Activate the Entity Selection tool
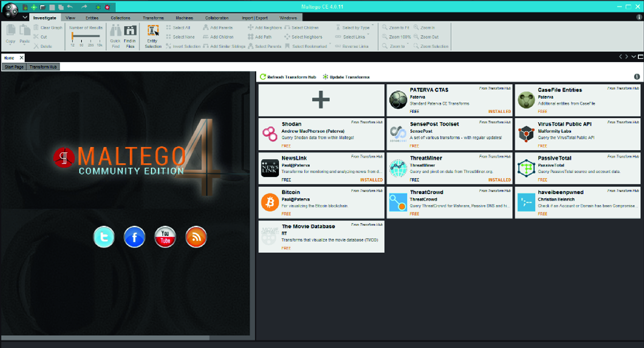Viewport: 644px width, 348px height. 153,36
